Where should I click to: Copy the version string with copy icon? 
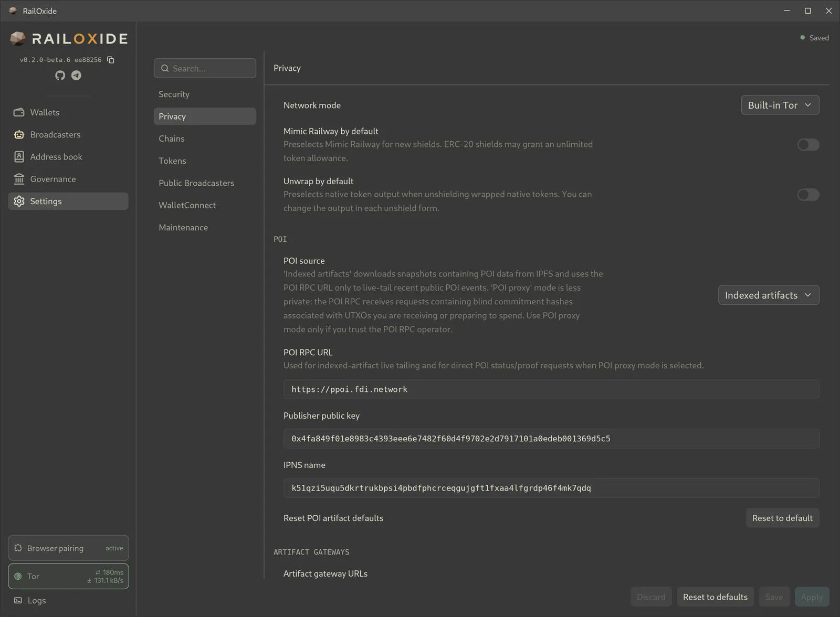[x=111, y=60]
